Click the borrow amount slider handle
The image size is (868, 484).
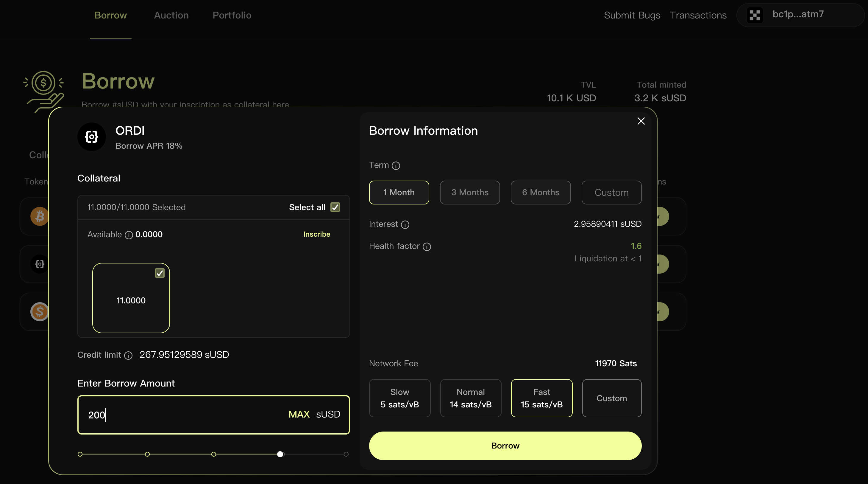(280, 454)
